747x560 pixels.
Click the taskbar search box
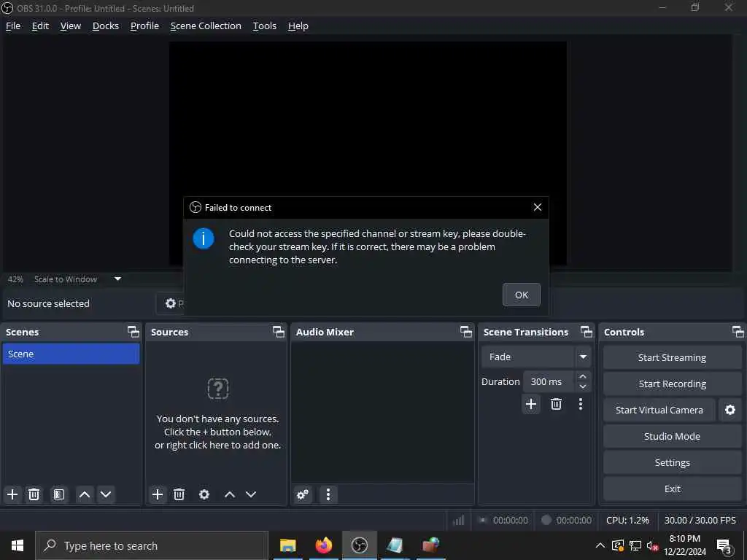[x=152, y=545]
